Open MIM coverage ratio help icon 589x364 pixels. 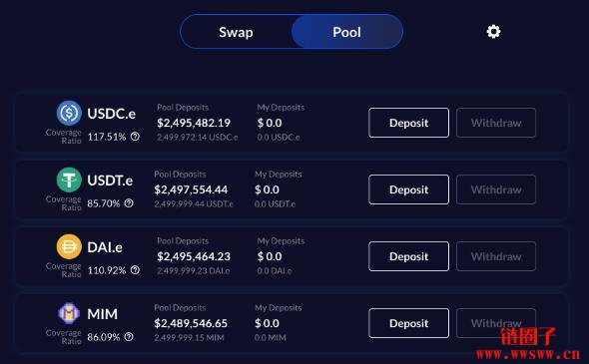pos(129,337)
